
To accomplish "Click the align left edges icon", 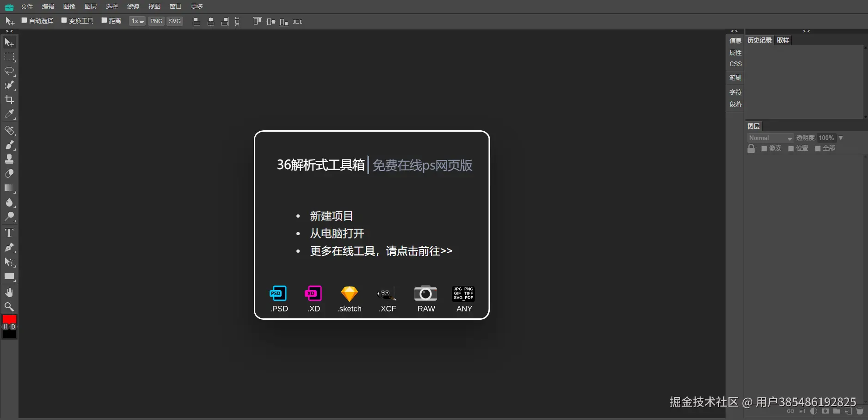I will click(x=197, y=22).
